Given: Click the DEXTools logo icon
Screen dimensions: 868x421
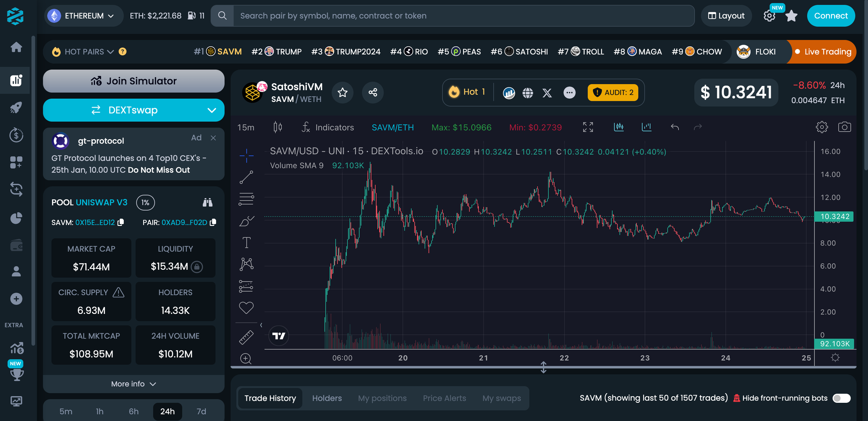Looking at the screenshot, I should coord(15,16).
